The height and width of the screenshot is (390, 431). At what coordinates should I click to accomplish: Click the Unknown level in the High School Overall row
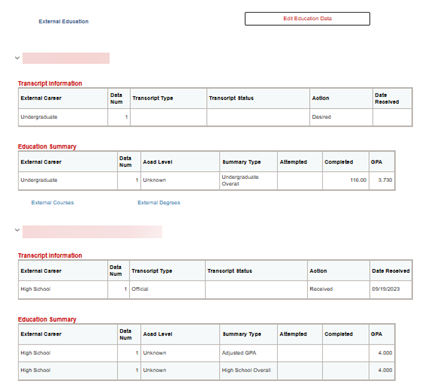[x=154, y=370]
